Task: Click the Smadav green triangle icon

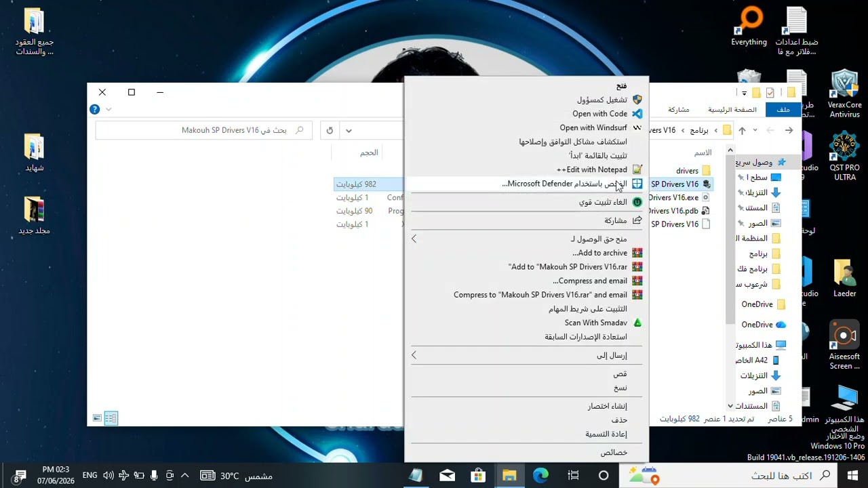Action: coord(637,323)
